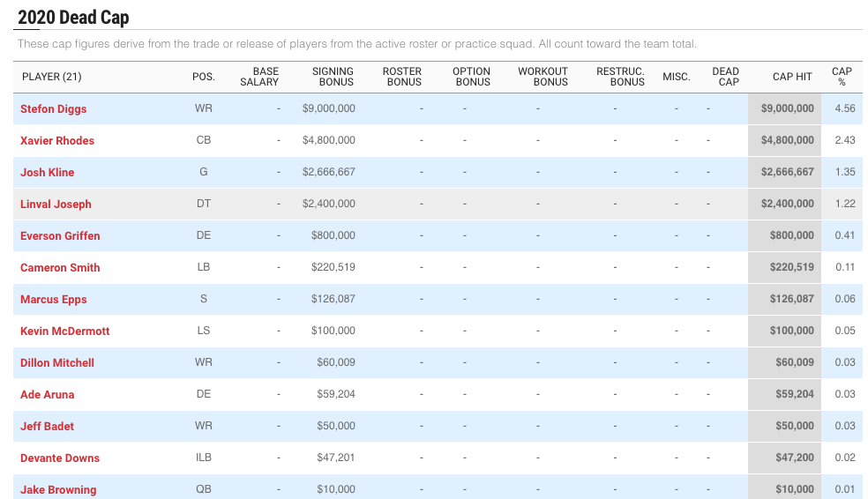
Task: Open Stefon Diggs player link
Action: pos(53,109)
